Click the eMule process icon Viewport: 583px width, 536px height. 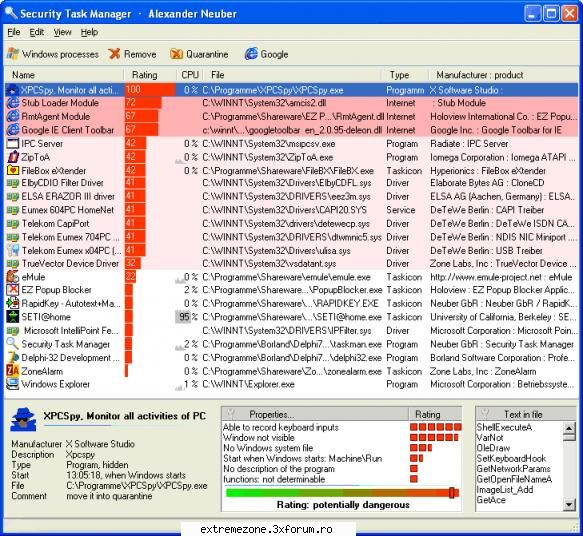coord(13,277)
